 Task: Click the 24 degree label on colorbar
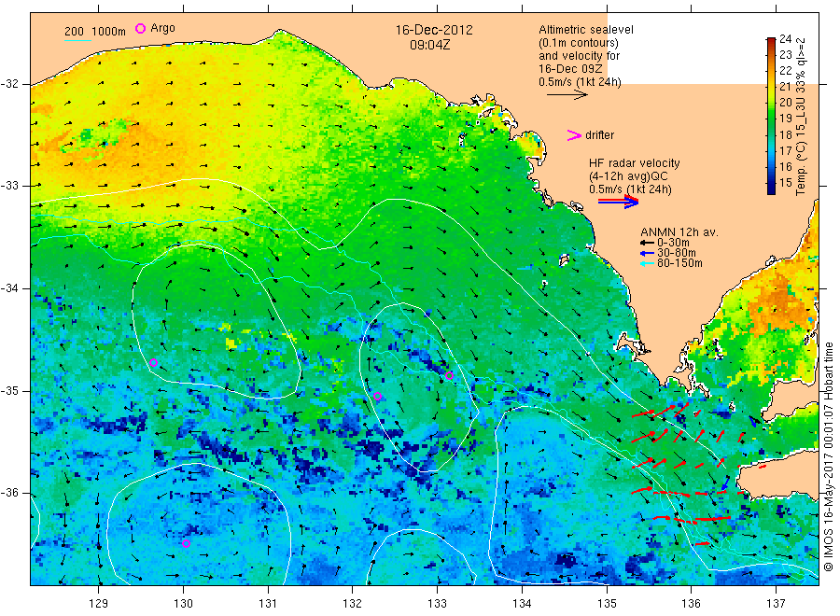[785, 38]
